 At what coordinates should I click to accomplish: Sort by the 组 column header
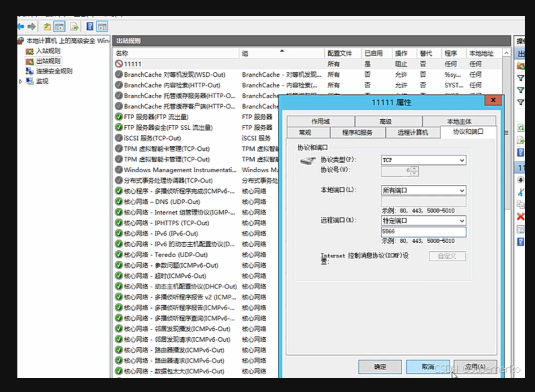coord(282,53)
